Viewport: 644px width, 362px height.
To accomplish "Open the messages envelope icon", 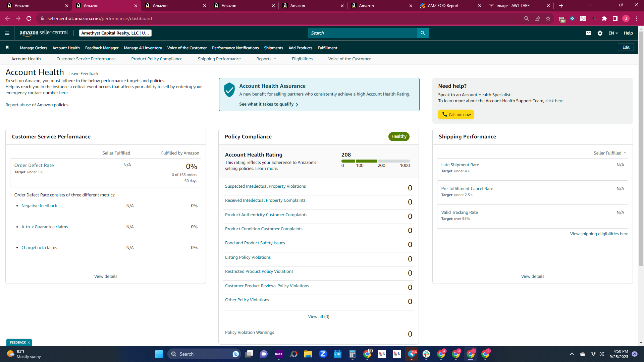I will click(x=589, y=33).
